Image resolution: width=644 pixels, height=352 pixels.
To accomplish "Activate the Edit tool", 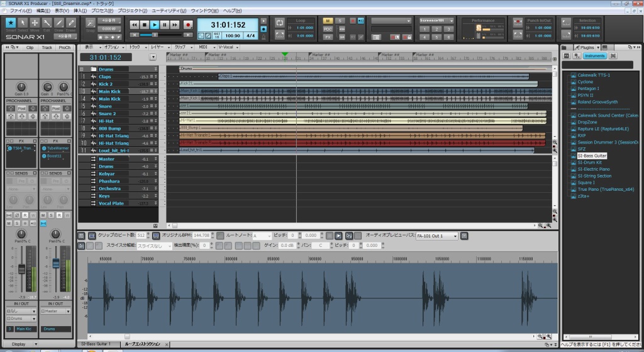I will point(47,23).
